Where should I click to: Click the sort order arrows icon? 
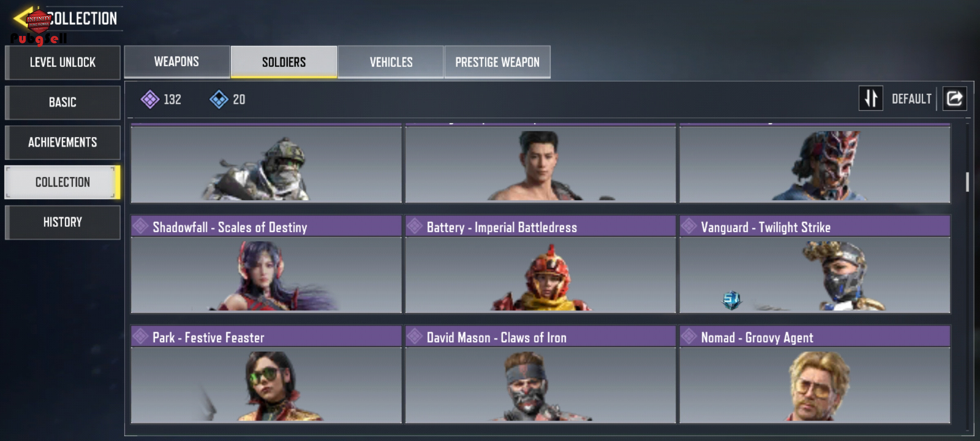871,98
